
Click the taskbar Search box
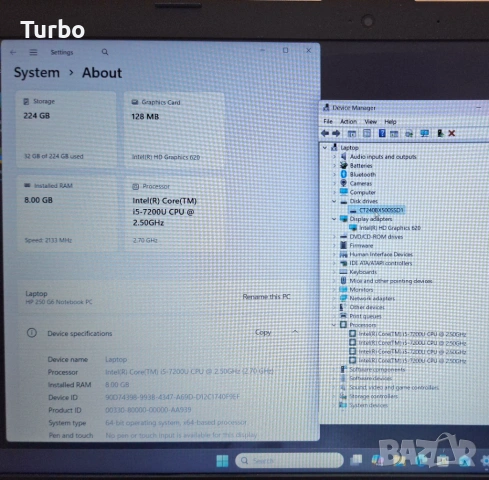289,461
